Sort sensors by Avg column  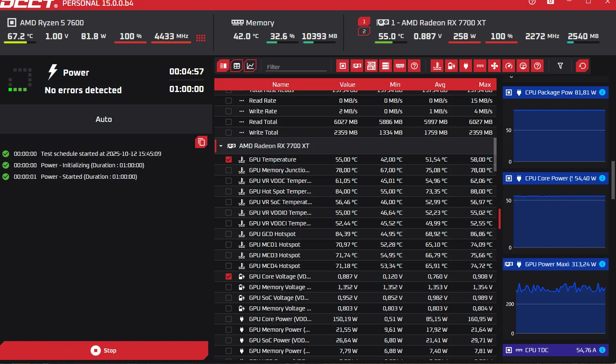[440, 84]
